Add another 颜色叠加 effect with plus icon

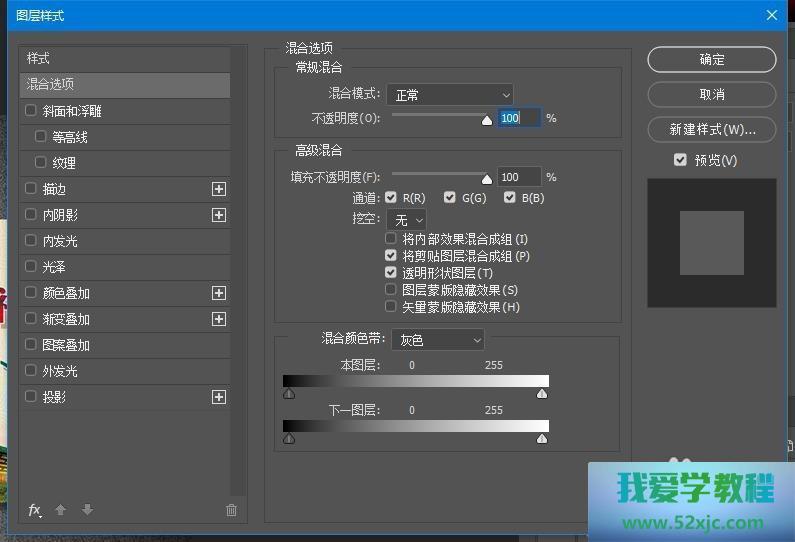pos(219,293)
